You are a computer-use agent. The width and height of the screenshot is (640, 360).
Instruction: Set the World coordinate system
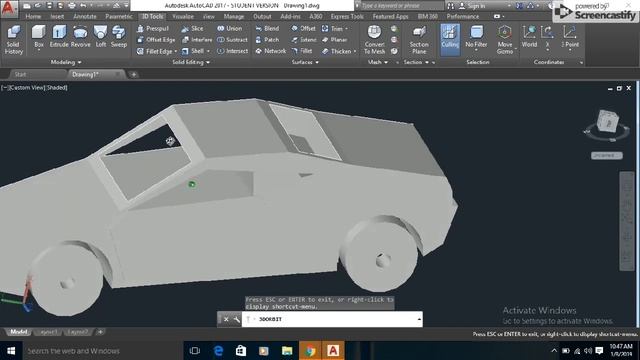click(x=529, y=37)
